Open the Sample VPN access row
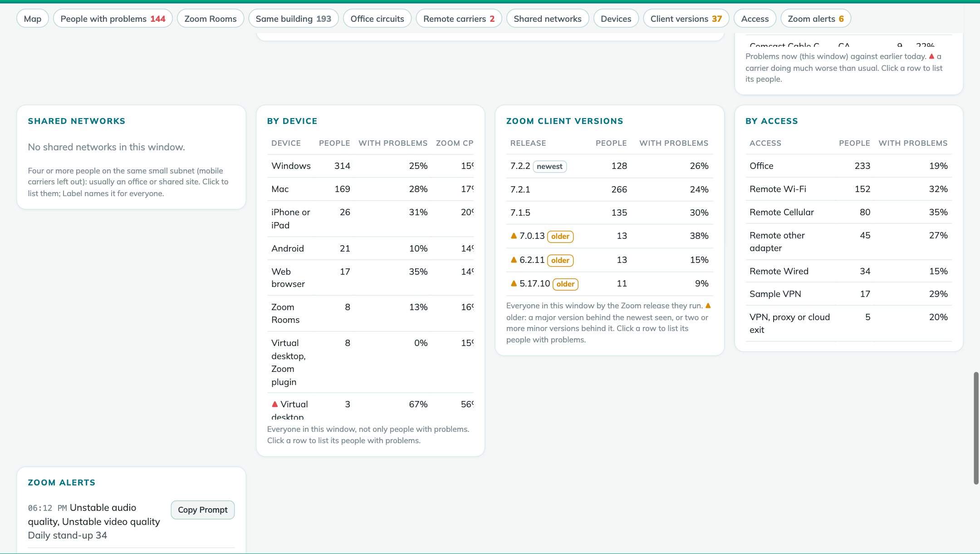This screenshot has width=980, height=554. [x=848, y=294]
